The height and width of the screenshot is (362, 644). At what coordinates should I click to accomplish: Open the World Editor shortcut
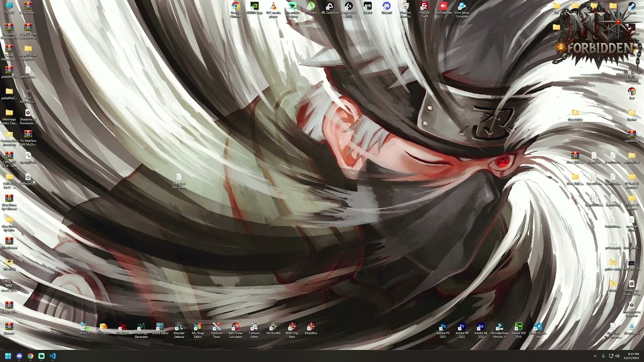(160, 329)
